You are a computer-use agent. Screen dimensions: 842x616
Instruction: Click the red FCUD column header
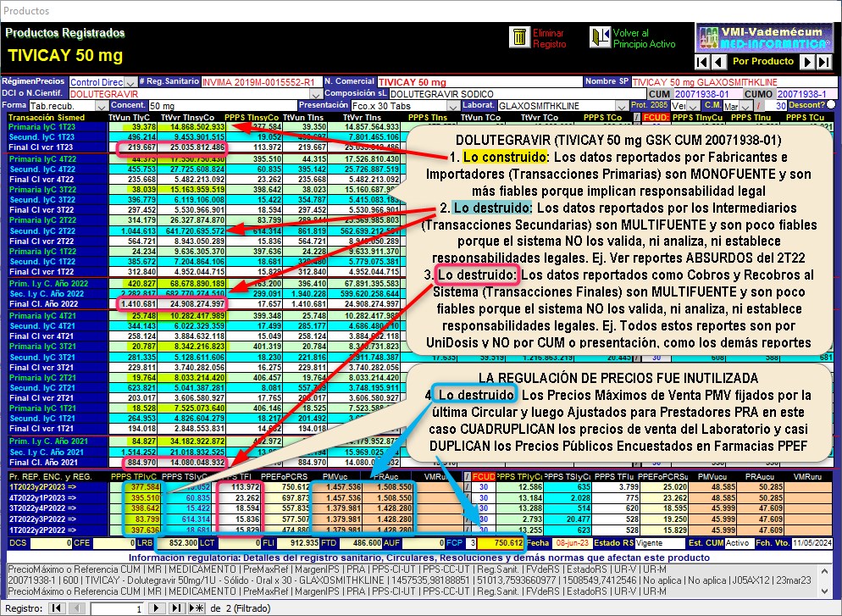(655, 117)
